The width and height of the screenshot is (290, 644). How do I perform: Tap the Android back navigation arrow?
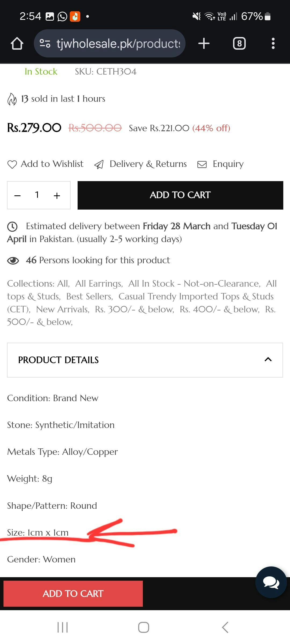click(225, 627)
